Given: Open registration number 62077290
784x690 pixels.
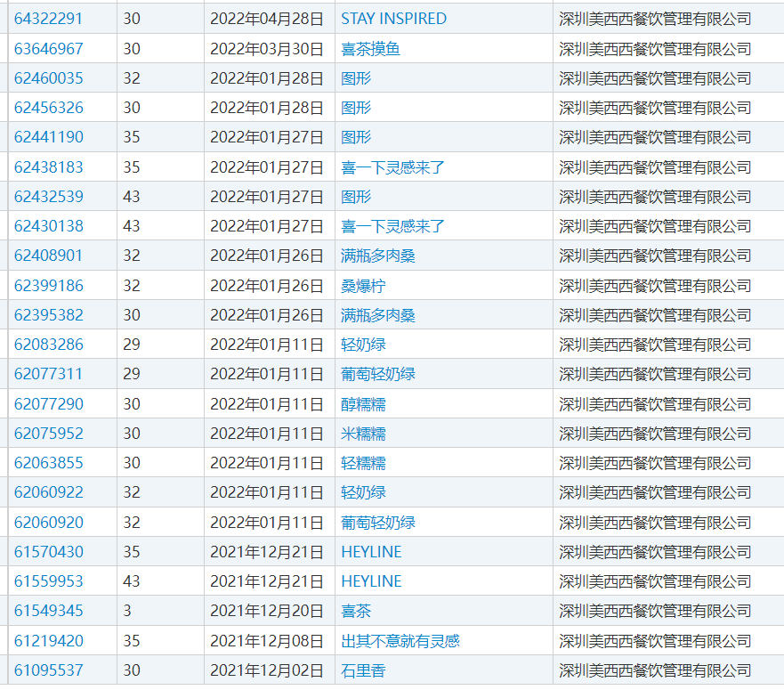Looking at the screenshot, I should 49,404.
